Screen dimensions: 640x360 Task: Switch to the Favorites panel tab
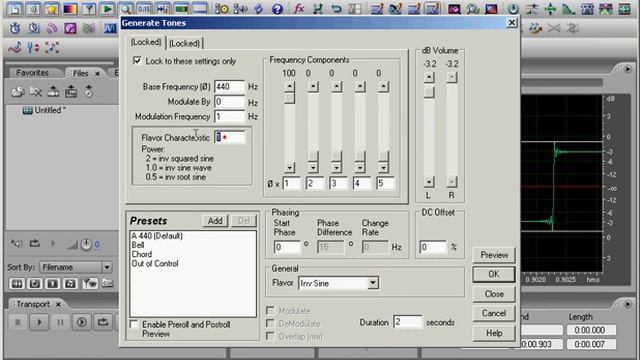tap(32, 73)
